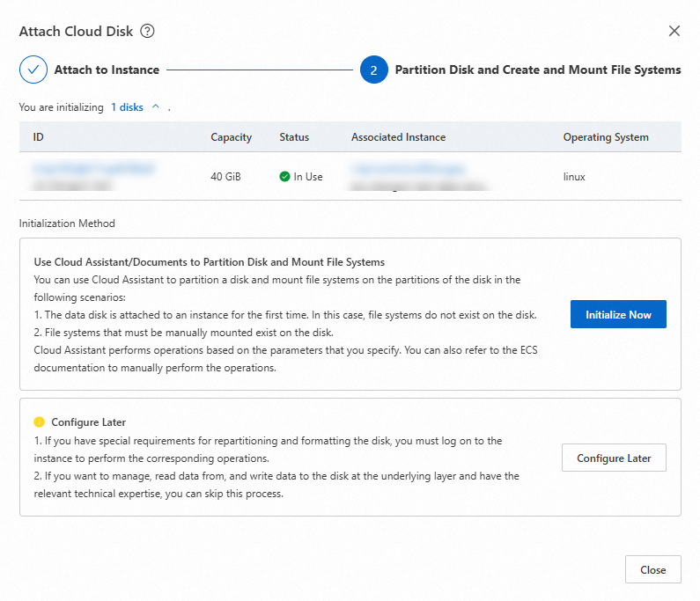The image size is (700, 601).
Task: Click the ID column header
Action: pyautogui.click(x=39, y=137)
